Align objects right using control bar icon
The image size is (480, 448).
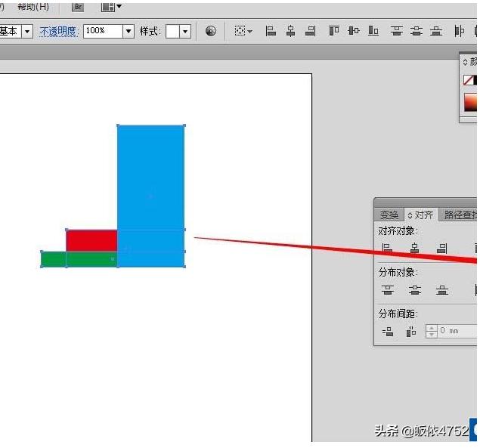[x=311, y=31]
